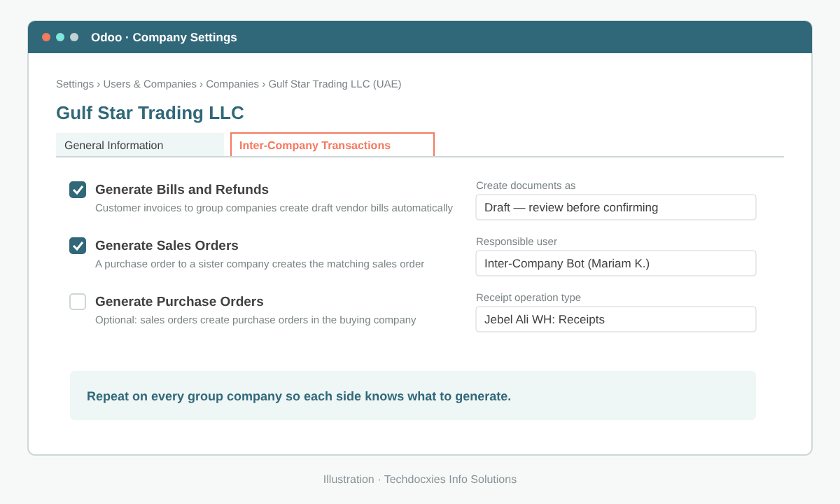Viewport: 840px width, 504px height.
Task: Click Gulf Star Trading LLC (UAE) breadcrumb
Action: 335,84
